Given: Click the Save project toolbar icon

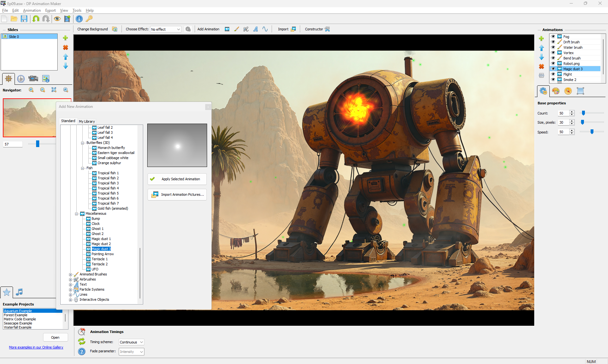Looking at the screenshot, I should [x=24, y=19].
